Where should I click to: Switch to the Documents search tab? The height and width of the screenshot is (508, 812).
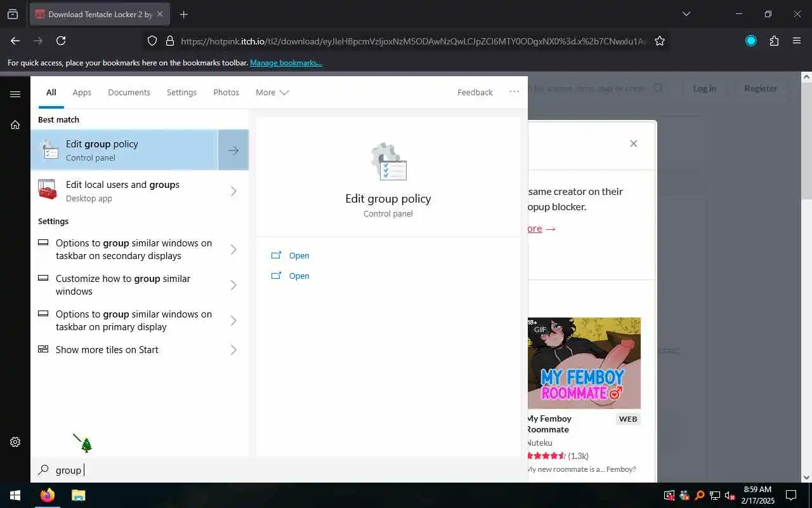coord(129,92)
